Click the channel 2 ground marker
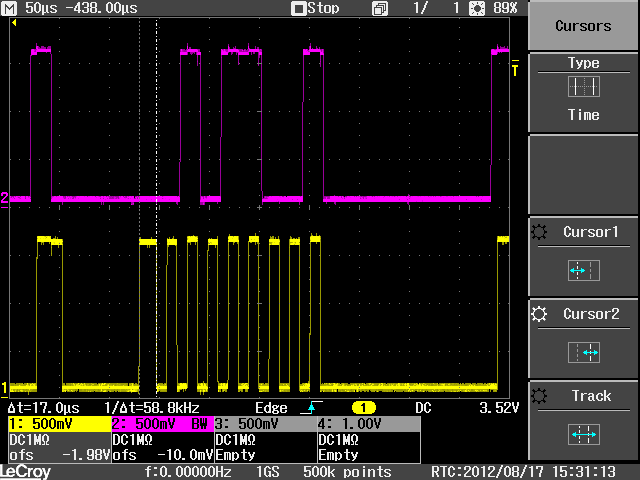The width and height of the screenshot is (640, 480). pos(4,199)
